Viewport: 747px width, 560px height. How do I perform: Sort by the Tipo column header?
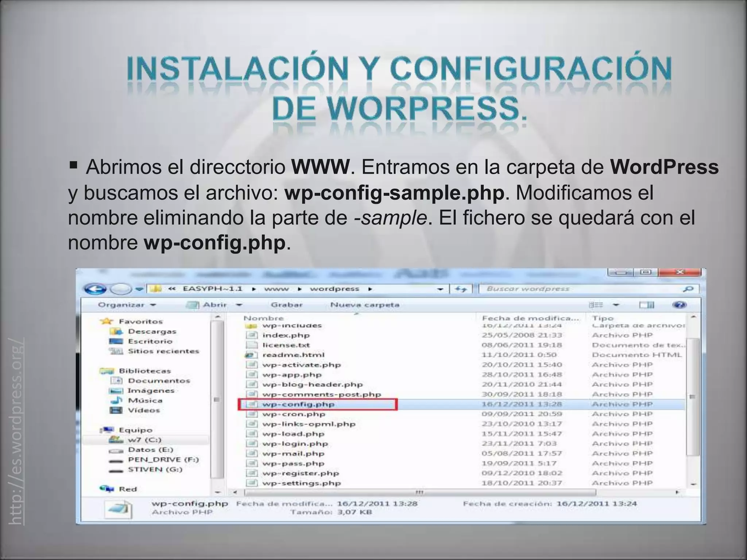tap(603, 318)
